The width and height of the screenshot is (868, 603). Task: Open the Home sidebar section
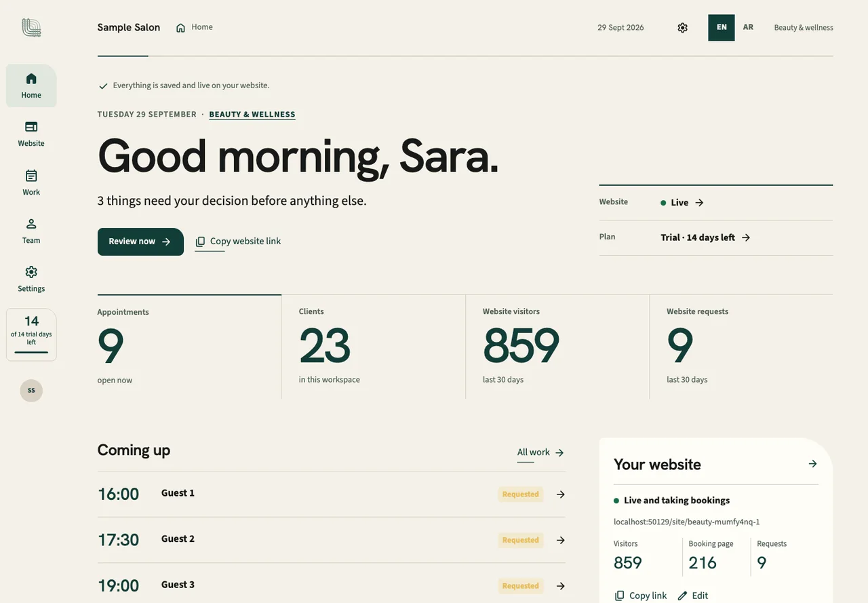[x=31, y=85]
